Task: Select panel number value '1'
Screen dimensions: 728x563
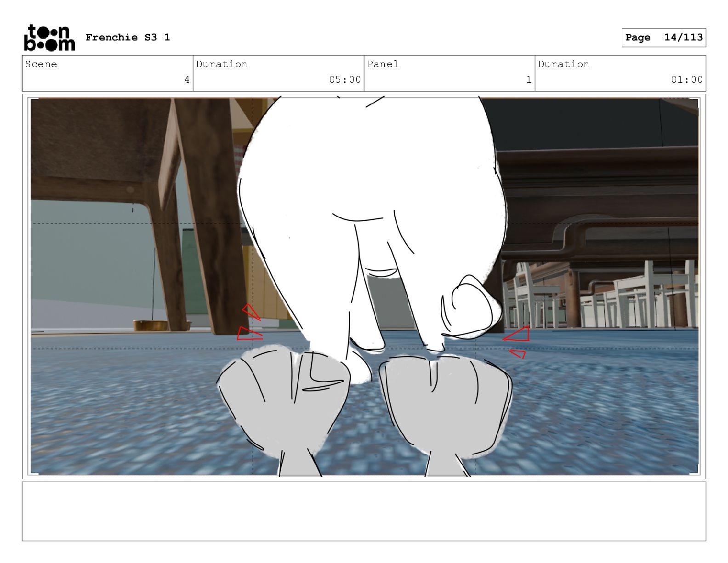Action: coord(529,80)
